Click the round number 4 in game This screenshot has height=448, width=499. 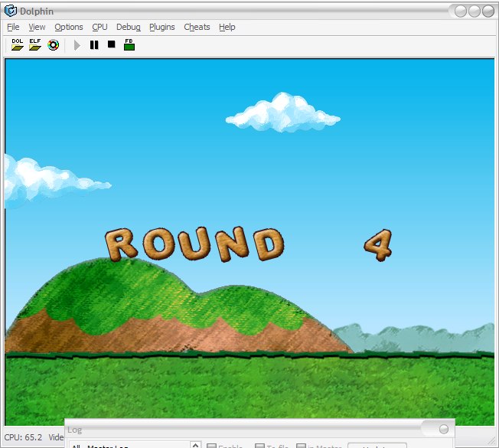coord(378,245)
